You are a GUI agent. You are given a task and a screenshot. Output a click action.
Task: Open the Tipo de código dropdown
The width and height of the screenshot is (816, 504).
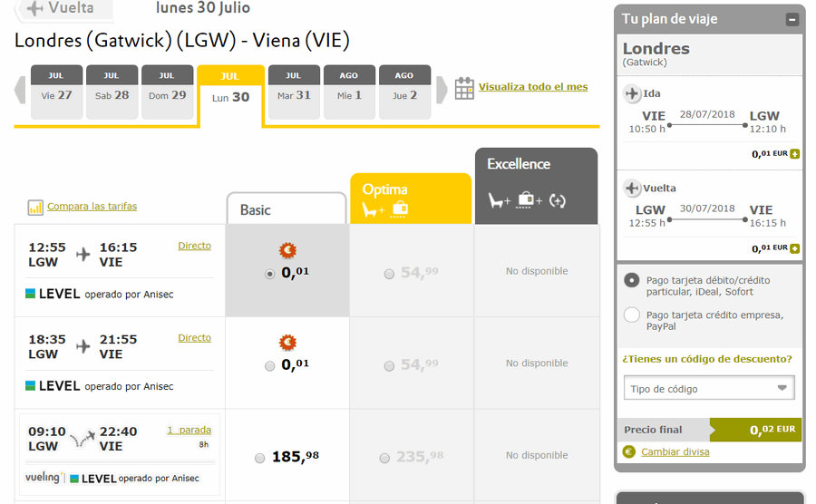pyautogui.click(x=709, y=388)
